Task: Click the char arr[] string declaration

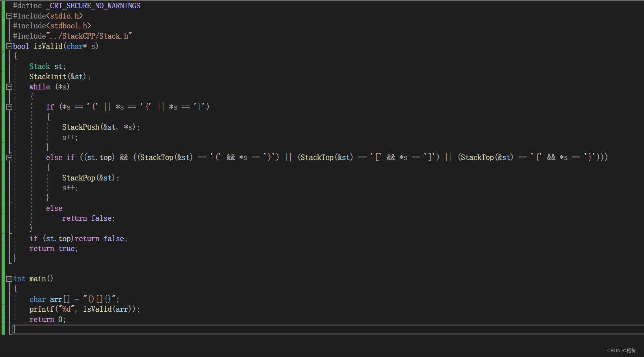Action: tap(74, 299)
